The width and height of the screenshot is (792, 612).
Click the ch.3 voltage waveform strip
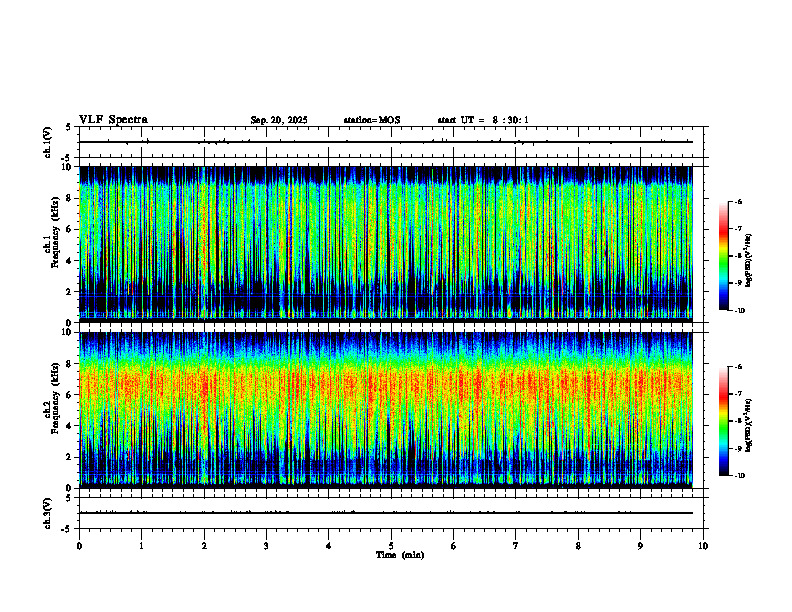391,513
